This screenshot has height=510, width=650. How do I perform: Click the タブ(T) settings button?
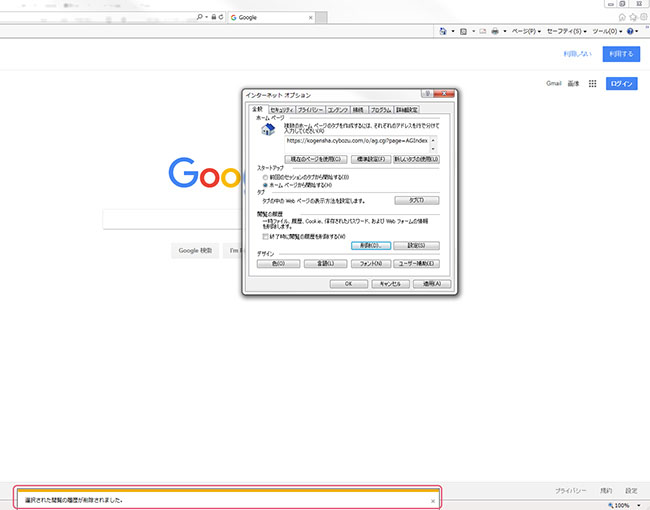tap(417, 201)
